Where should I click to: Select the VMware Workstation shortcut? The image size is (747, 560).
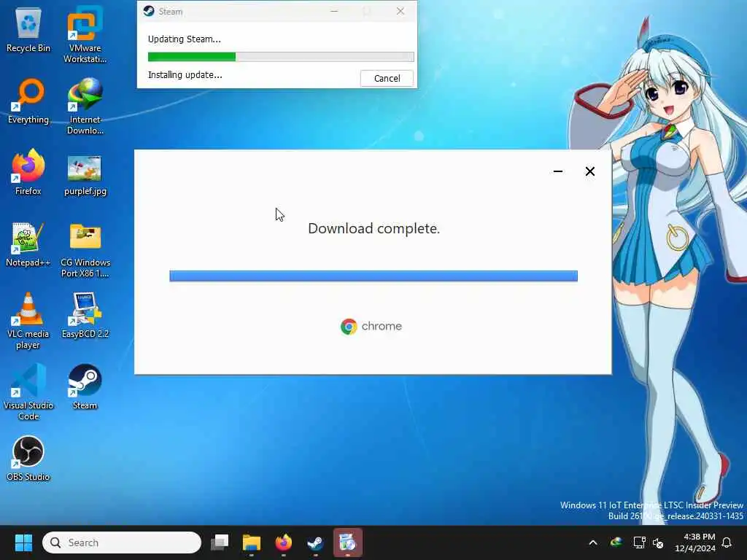pyautogui.click(x=85, y=34)
